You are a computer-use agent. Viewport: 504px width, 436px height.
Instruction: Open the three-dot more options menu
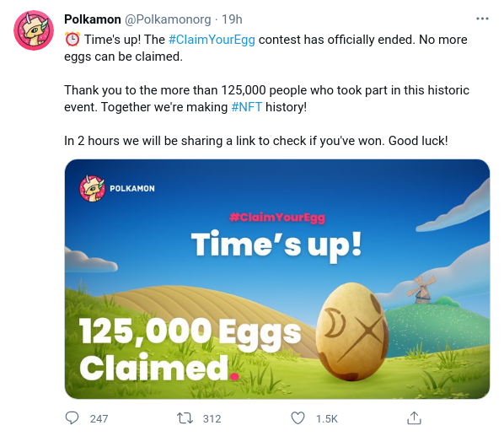click(x=482, y=19)
